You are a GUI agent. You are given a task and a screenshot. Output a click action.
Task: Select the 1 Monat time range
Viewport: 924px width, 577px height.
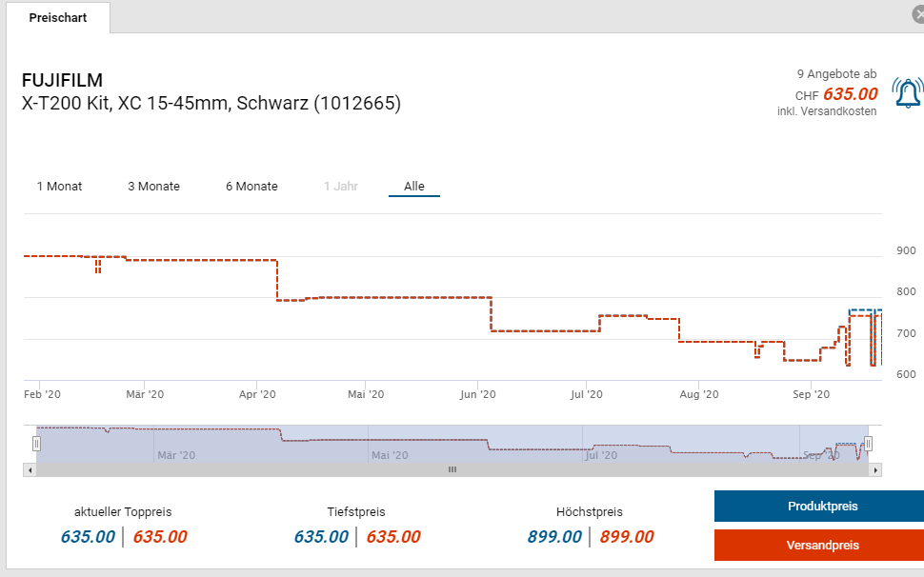click(59, 187)
